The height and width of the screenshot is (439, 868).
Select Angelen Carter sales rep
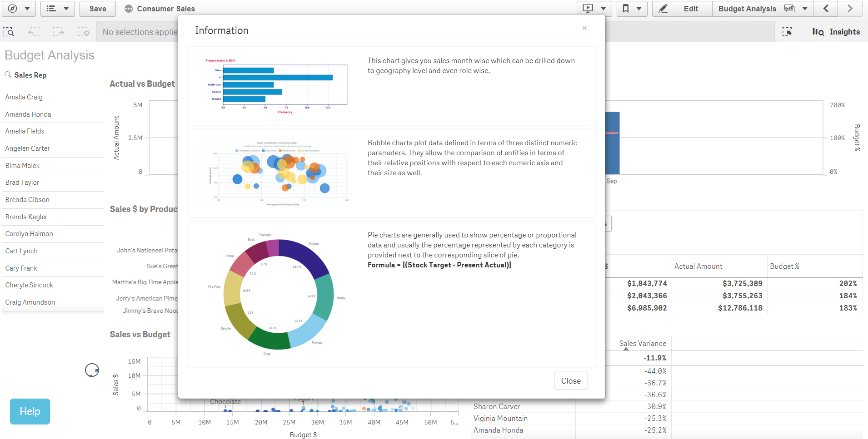[x=53, y=148]
